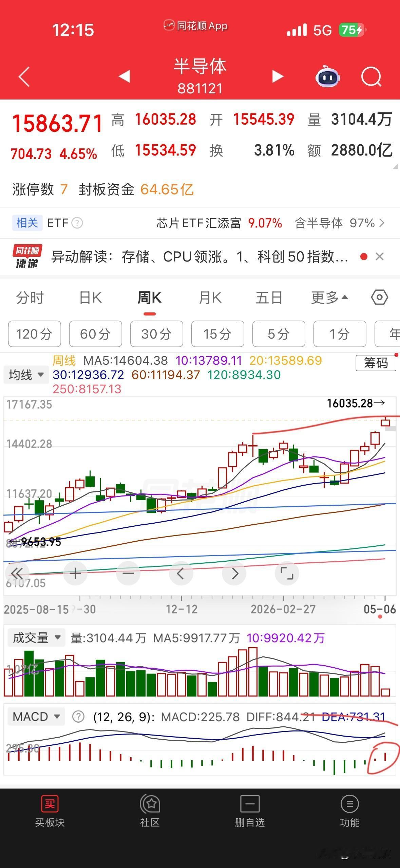Screen dimensions: 400x868
Task: Tap the latest weekly candle on chart
Action: [385, 422]
